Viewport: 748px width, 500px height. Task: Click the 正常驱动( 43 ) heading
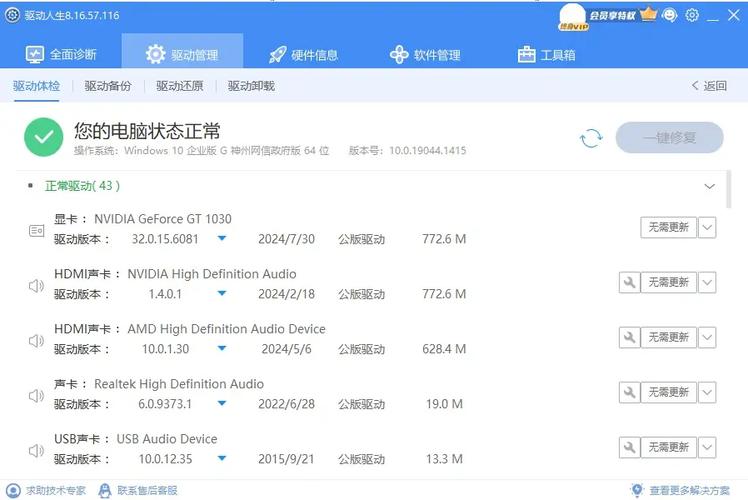tap(83, 186)
